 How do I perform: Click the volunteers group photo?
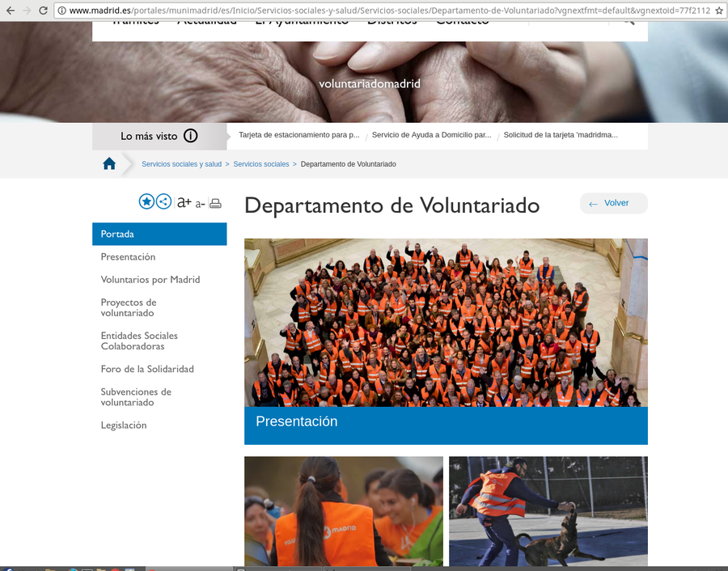pyautogui.click(x=446, y=322)
